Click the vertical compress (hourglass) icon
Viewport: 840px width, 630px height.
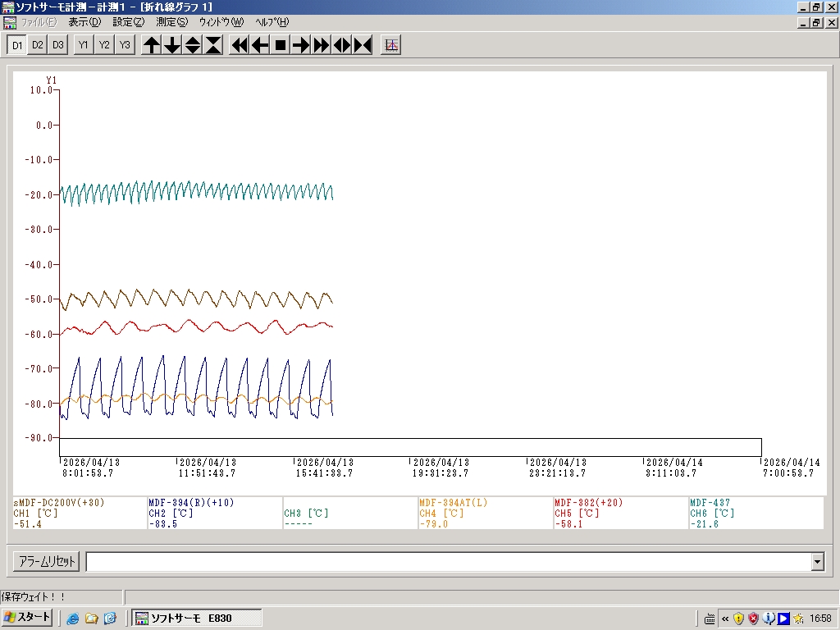click(213, 45)
